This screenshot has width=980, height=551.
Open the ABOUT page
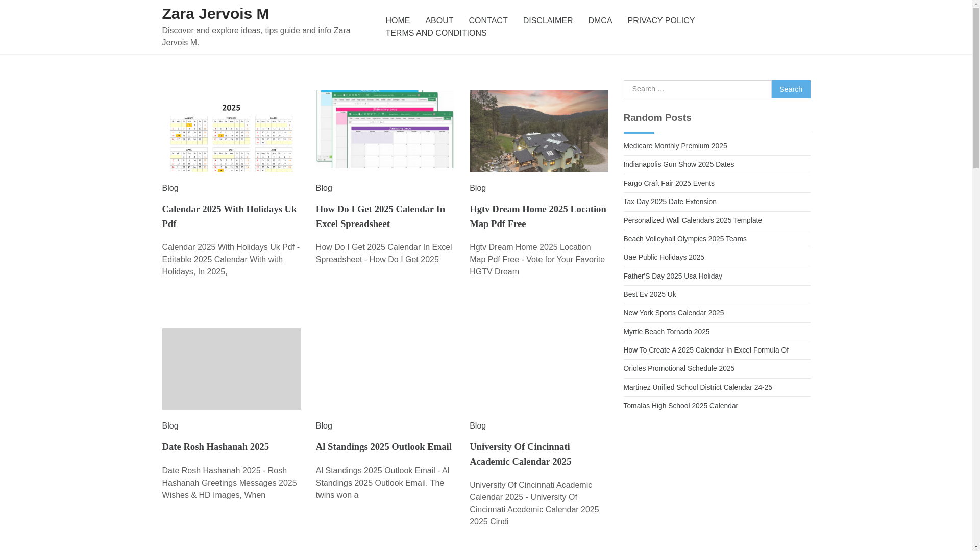[439, 21]
